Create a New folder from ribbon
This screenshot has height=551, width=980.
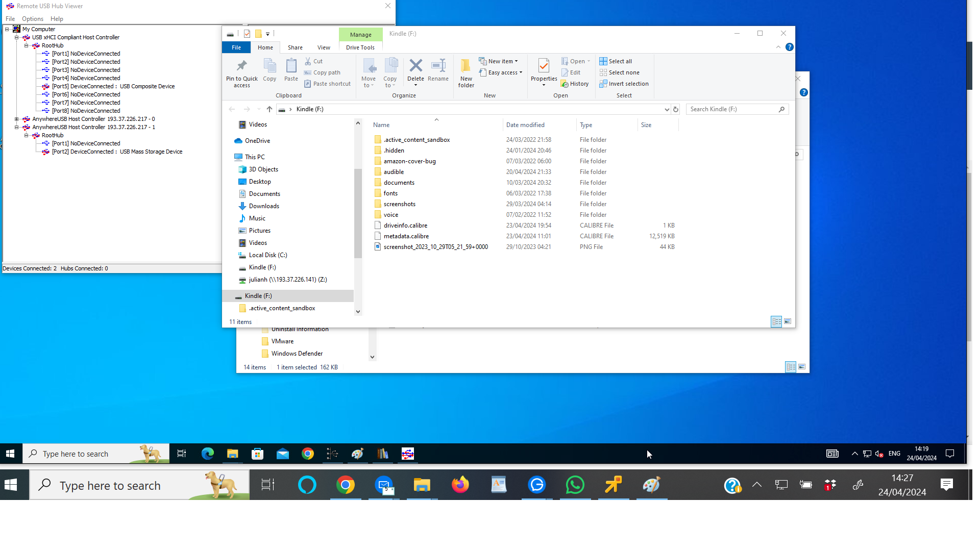click(466, 73)
